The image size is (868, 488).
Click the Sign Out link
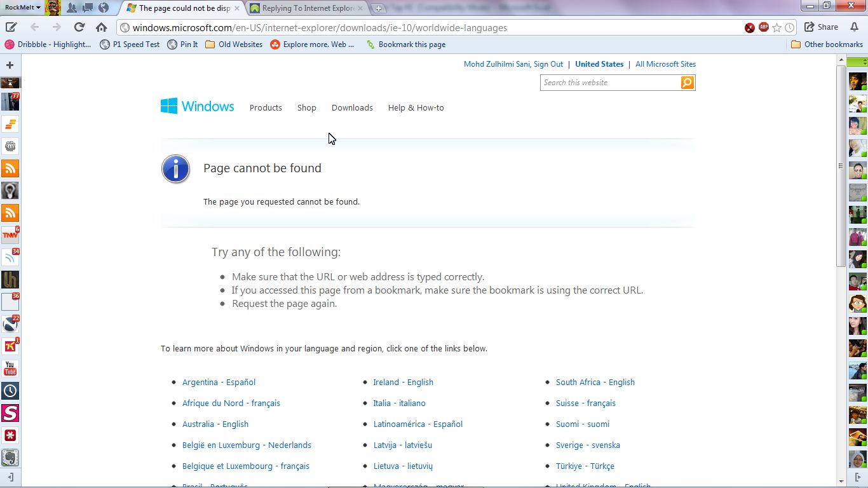click(548, 64)
